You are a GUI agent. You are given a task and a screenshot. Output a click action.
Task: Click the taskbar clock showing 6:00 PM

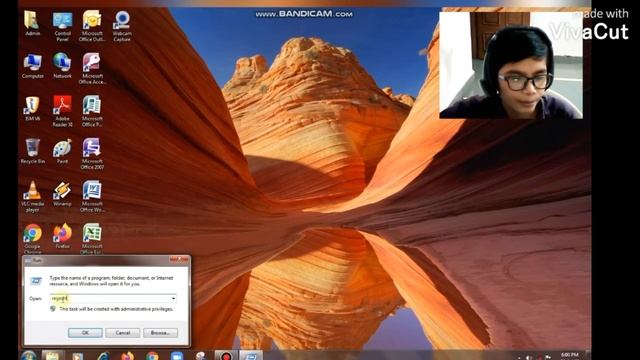coord(569,355)
